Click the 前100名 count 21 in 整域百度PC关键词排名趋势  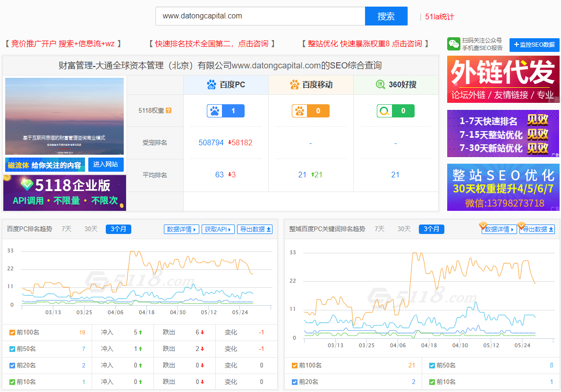point(412,366)
